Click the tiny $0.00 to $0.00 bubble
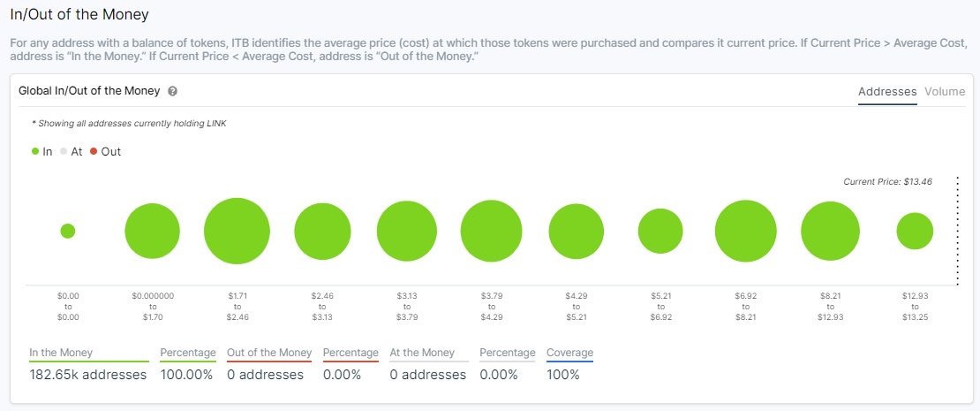 coord(68,231)
